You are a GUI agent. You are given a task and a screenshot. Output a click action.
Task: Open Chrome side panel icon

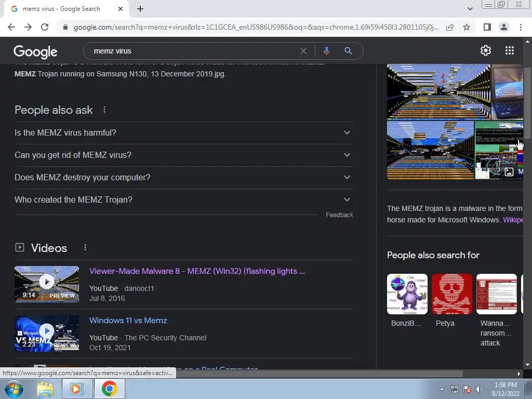tap(487, 27)
